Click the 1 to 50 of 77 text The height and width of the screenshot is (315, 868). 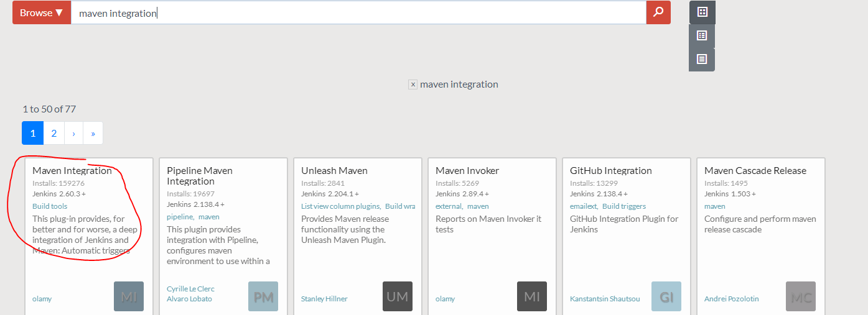pyautogui.click(x=49, y=109)
